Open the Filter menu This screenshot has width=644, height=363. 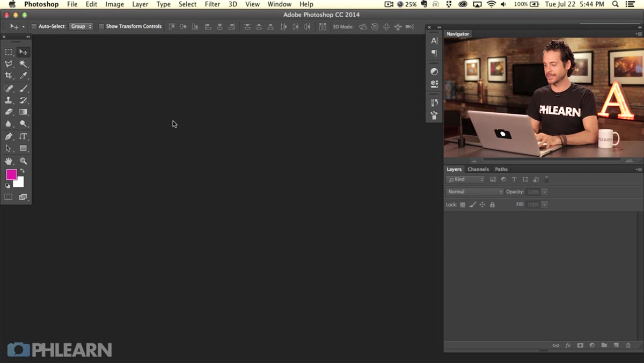coord(213,4)
